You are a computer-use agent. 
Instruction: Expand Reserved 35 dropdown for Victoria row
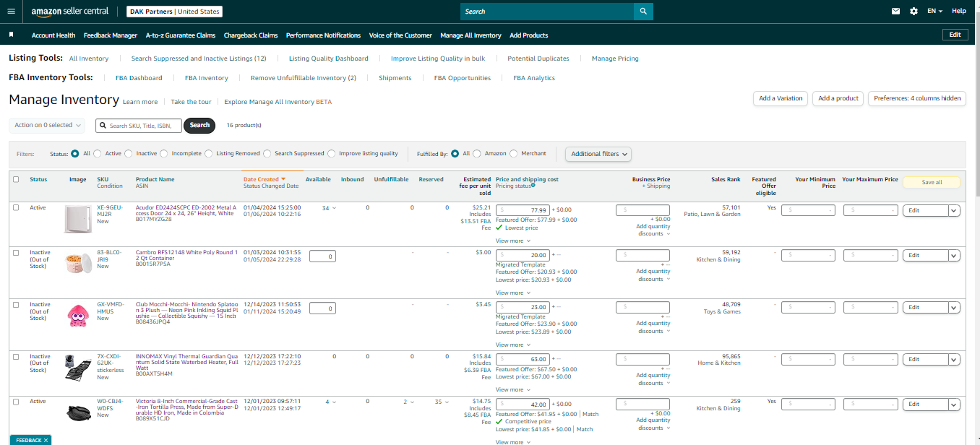pos(441,402)
